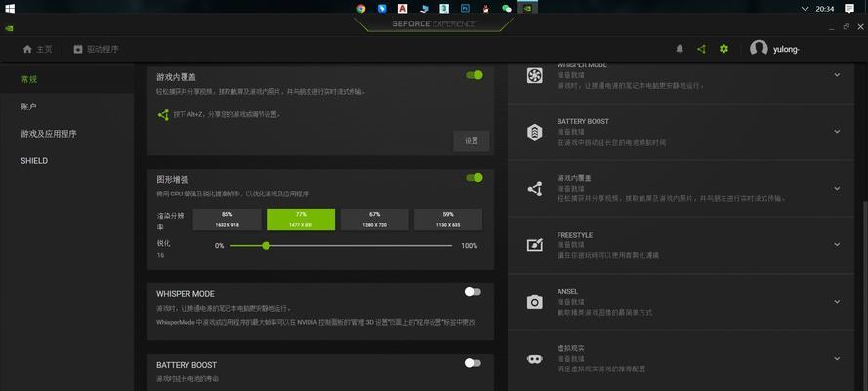Select 常规 in the settings sidebar
The width and height of the screenshot is (868, 391).
(28, 79)
